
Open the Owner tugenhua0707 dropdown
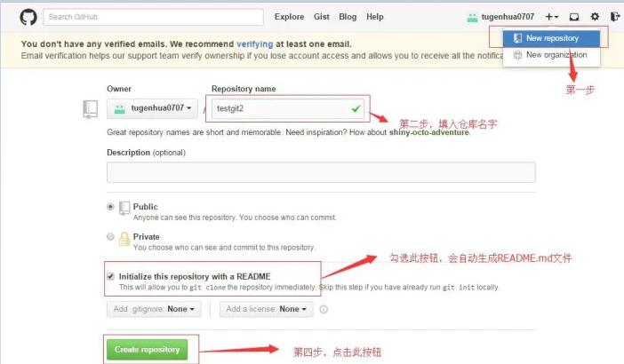pyautogui.click(x=152, y=108)
